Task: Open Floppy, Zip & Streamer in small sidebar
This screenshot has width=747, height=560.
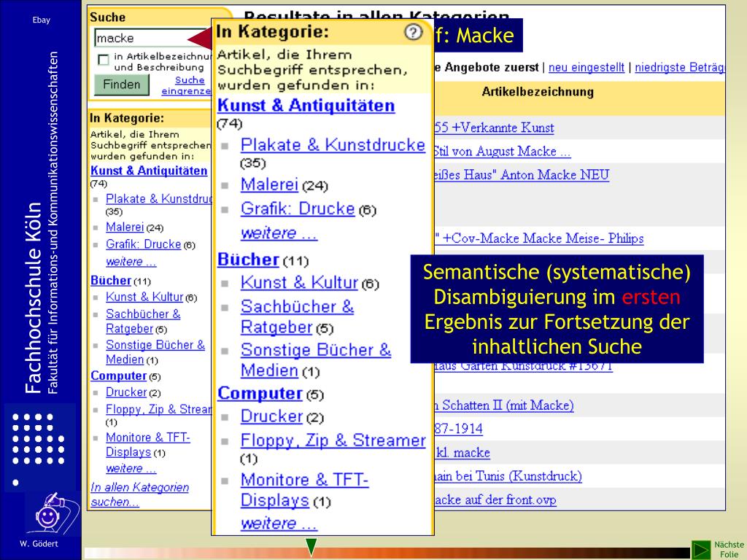Action: pos(158,409)
